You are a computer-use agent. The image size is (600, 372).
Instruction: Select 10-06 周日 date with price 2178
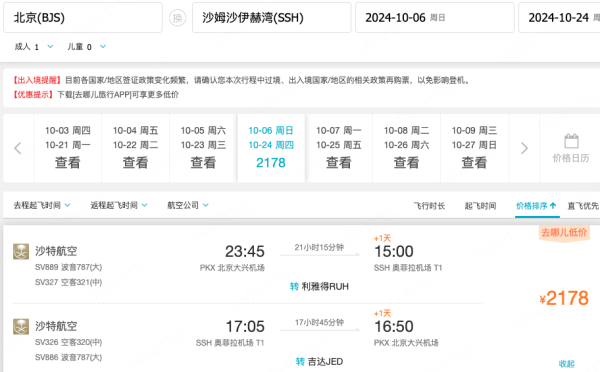click(271, 148)
